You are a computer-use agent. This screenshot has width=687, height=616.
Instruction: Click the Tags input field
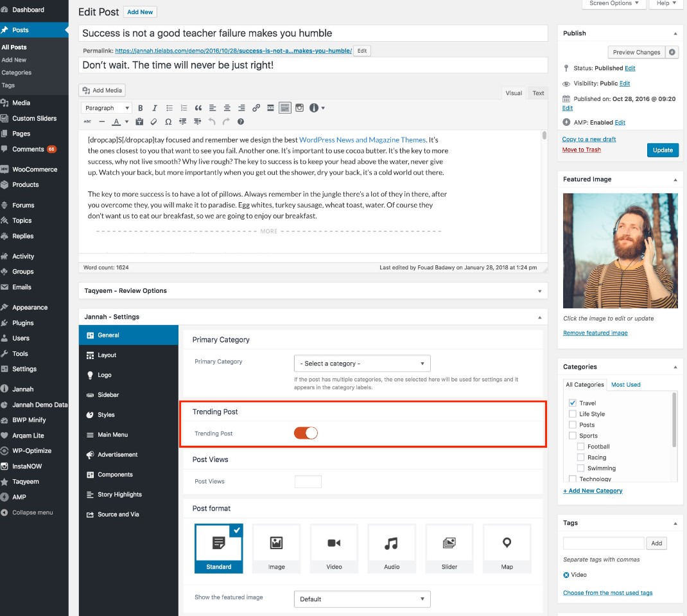pos(604,543)
